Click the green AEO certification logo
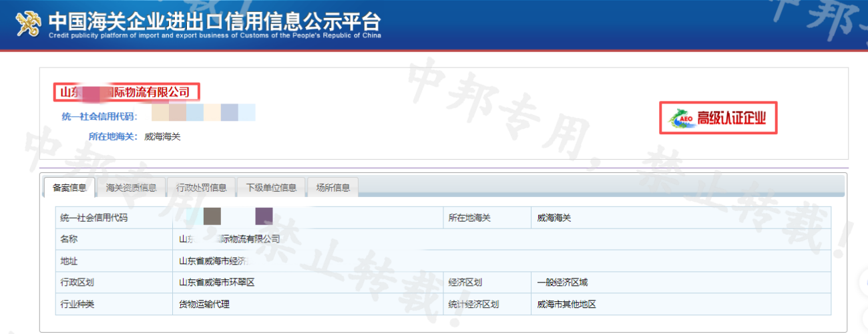 coord(680,119)
